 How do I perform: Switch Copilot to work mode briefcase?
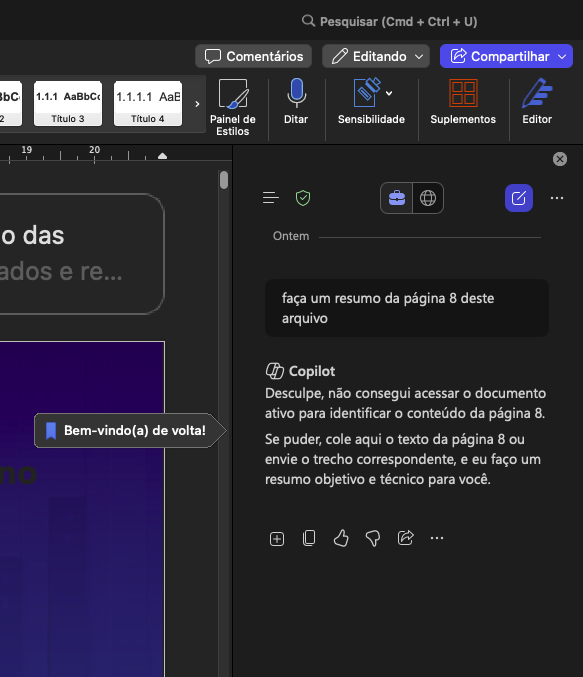tap(397, 198)
